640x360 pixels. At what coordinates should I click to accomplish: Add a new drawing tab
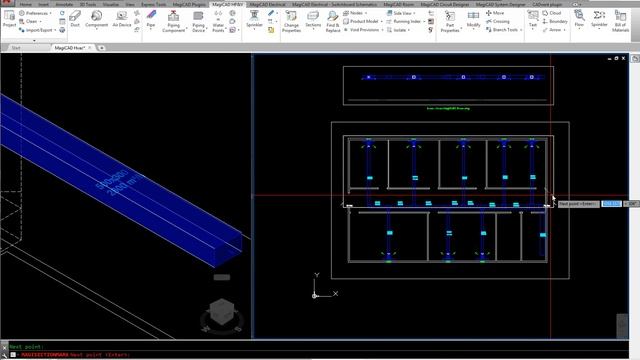pos(101,48)
